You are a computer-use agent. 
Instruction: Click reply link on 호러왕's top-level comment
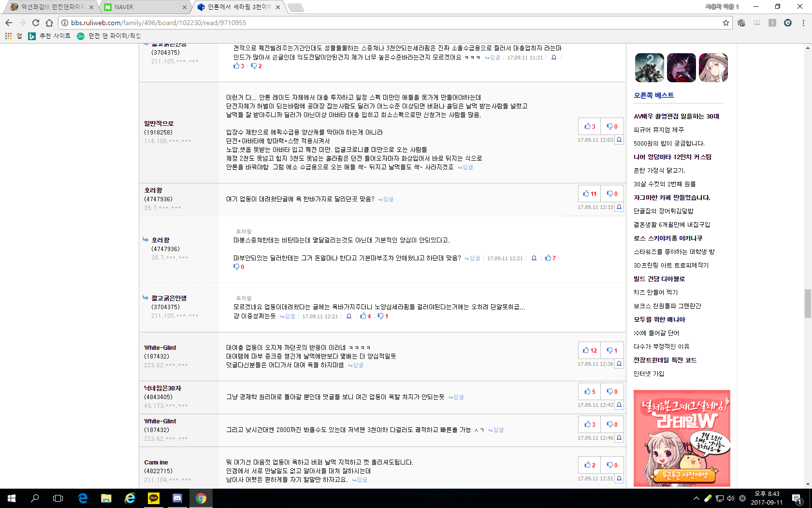click(386, 199)
